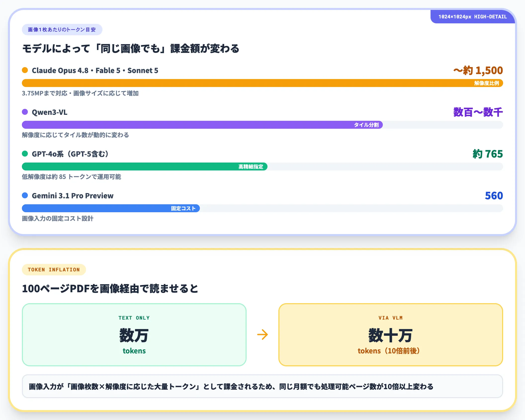Viewport: 525px width, 420px height.
Task: Select the Claude Opus 4.8 • Fable 5 • Sonnet 5 label
Action: (95, 71)
